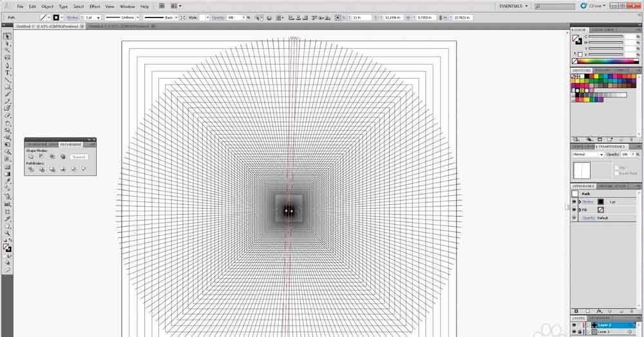This screenshot has height=337, width=644.
Task: Click the color spectrum bar in Color panel
Action: [x=606, y=61]
